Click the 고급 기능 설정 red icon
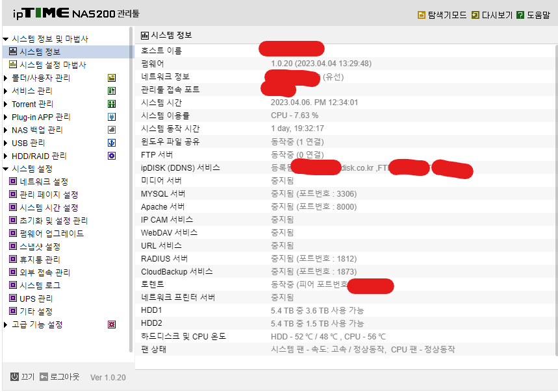Viewport: 558px width, 392px height. pyautogui.click(x=112, y=325)
